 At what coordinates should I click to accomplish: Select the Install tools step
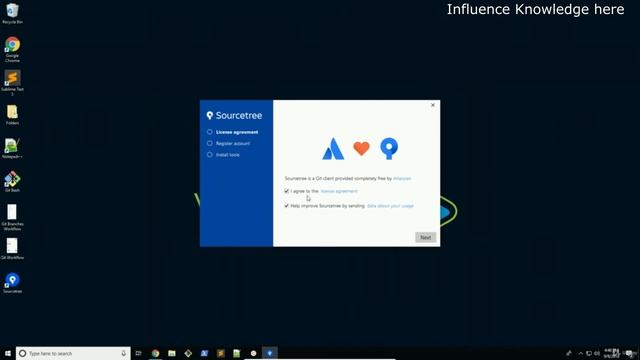coord(223,155)
